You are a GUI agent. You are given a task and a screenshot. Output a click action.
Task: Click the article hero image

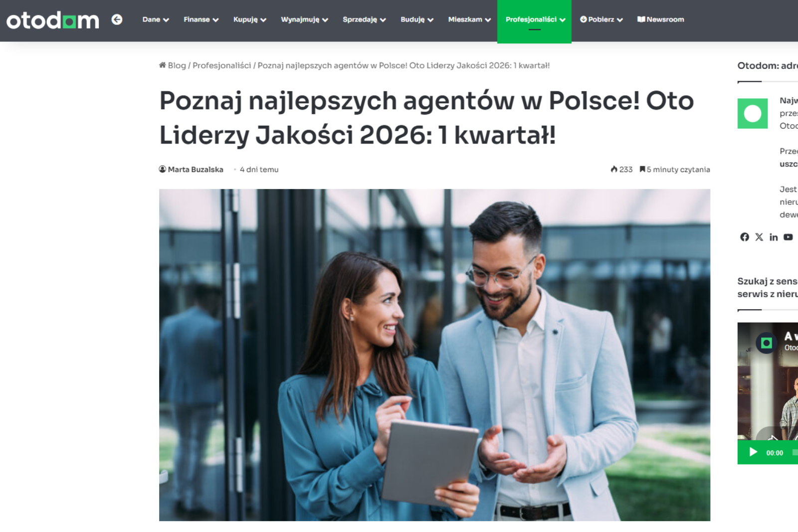(434, 355)
